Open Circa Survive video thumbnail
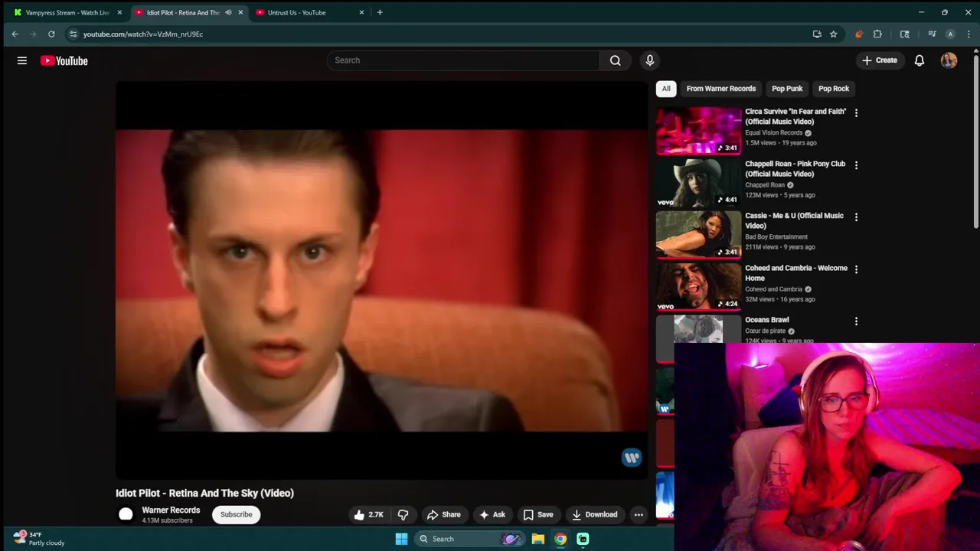 [x=698, y=130]
